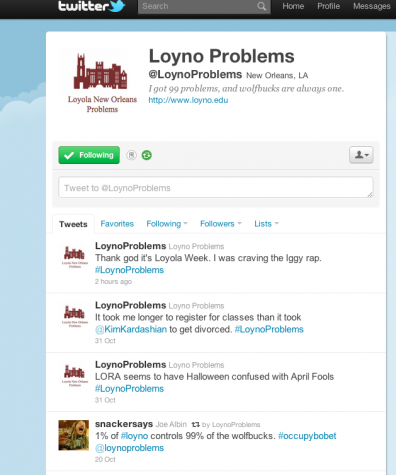
Task: Open Profile in top navigation
Action: point(328,6)
